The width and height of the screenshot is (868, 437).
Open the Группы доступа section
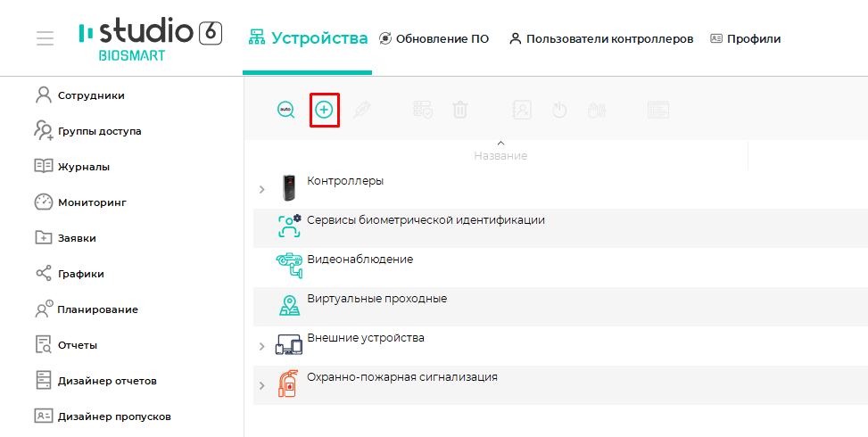pos(100,132)
